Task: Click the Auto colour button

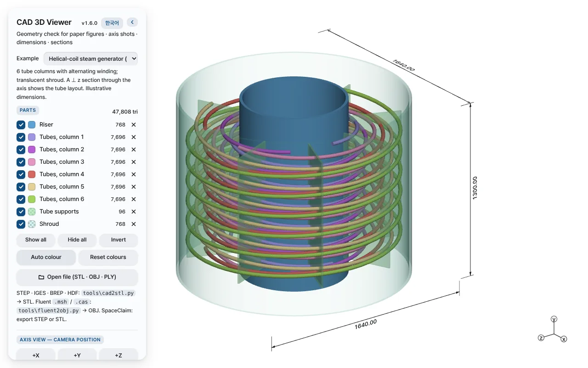Action: tap(46, 257)
